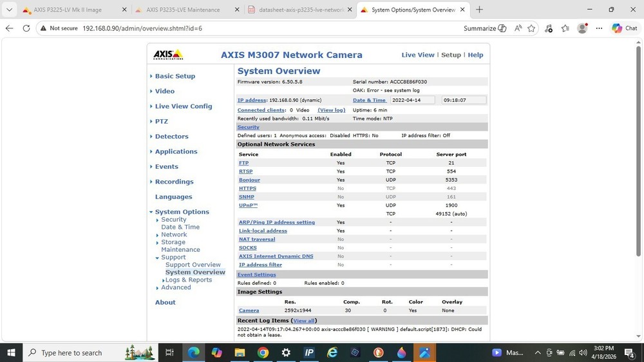644x362 pixels.
Task: Open Event Settings link
Action: coord(256,274)
